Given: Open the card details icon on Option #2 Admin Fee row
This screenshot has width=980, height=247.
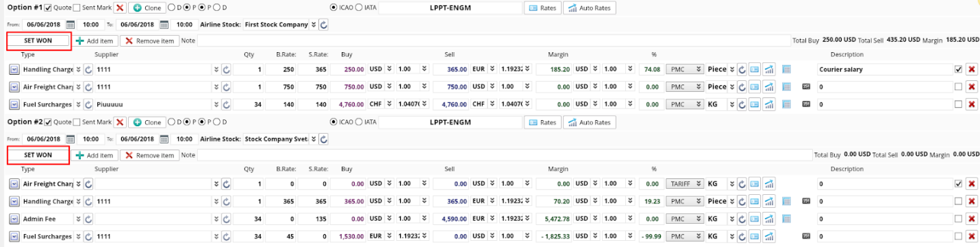Looking at the screenshot, I should (x=754, y=218).
